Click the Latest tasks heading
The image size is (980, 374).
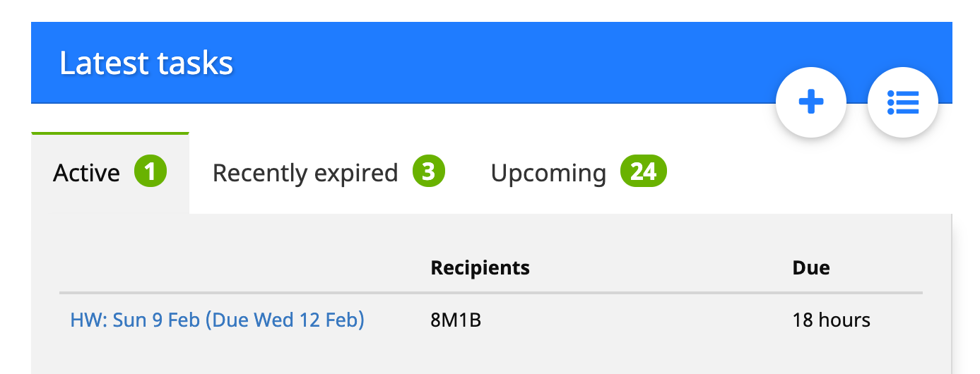pos(146,64)
